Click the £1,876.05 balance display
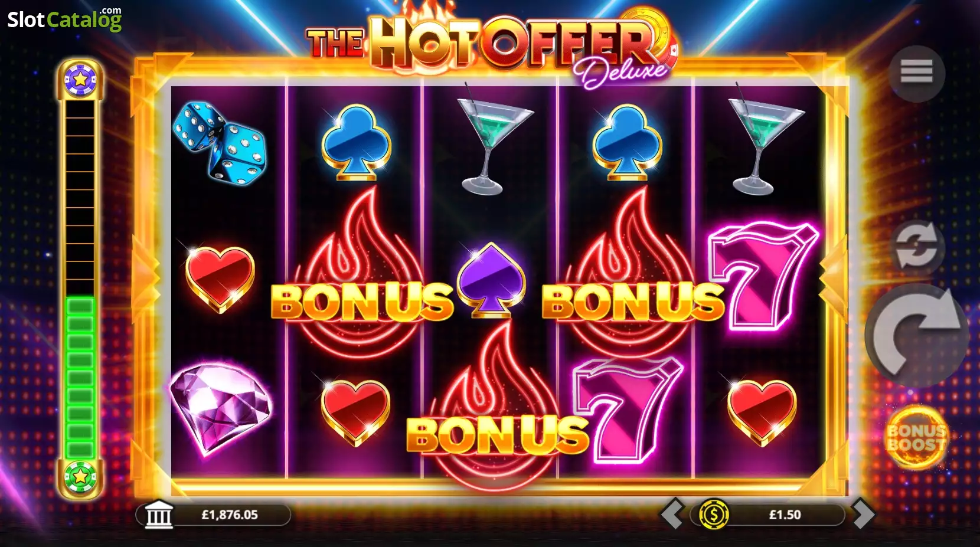Screen dimensions: 980x547 [230, 515]
